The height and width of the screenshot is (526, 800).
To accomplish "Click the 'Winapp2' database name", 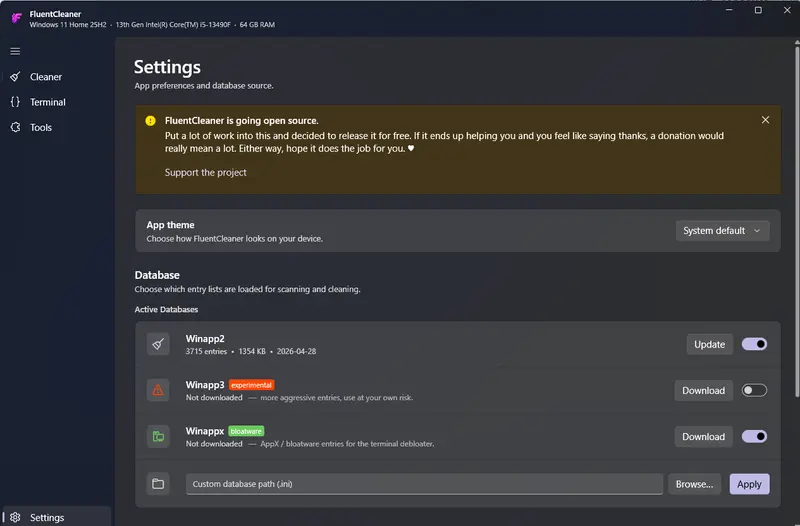I will [x=205, y=339].
